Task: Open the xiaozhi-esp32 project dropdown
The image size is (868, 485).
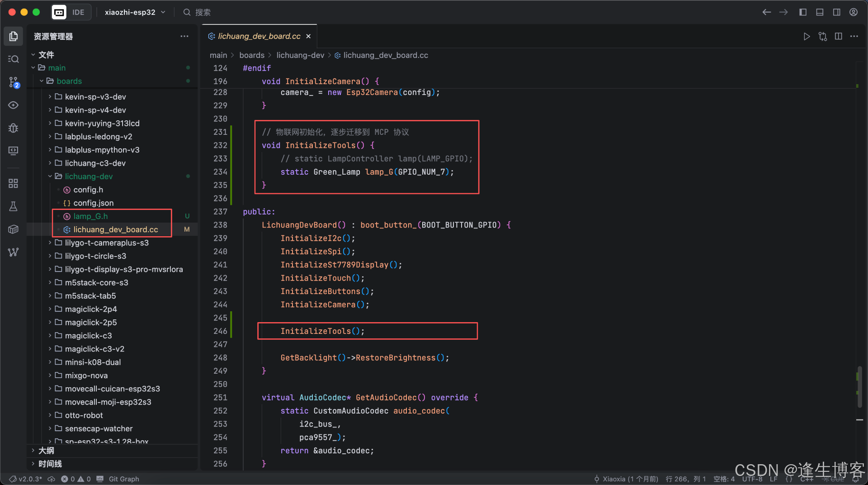Action: pos(135,12)
